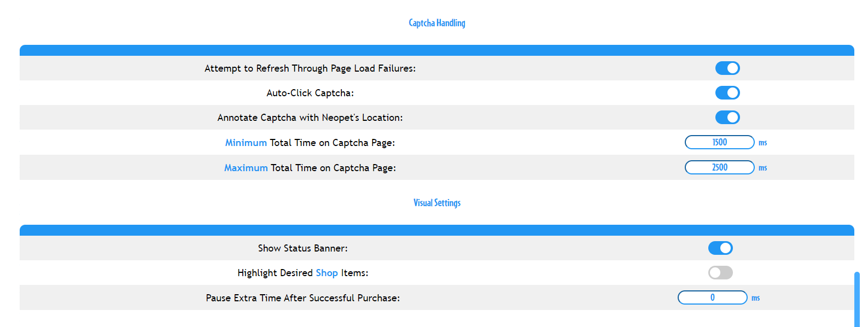Toggle off Show Status Banner
This screenshot has height=327, width=868.
pyautogui.click(x=720, y=248)
